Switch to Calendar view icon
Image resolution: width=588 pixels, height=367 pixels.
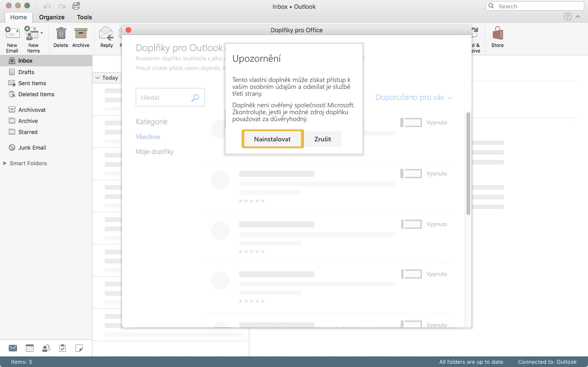(x=29, y=348)
